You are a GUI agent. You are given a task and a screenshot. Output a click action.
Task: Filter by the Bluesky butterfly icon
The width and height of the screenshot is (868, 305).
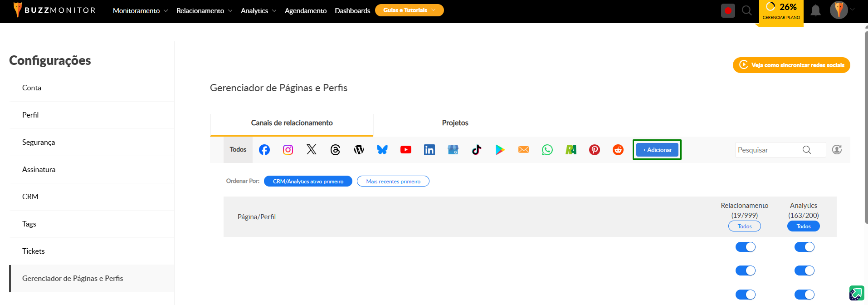pyautogui.click(x=382, y=150)
